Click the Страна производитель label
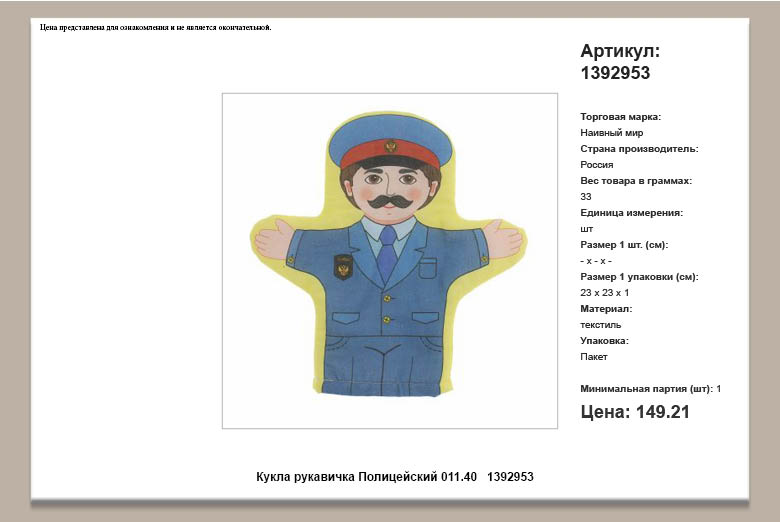Image resolution: width=780 pixels, height=522 pixels. click(x=639, y=149)
